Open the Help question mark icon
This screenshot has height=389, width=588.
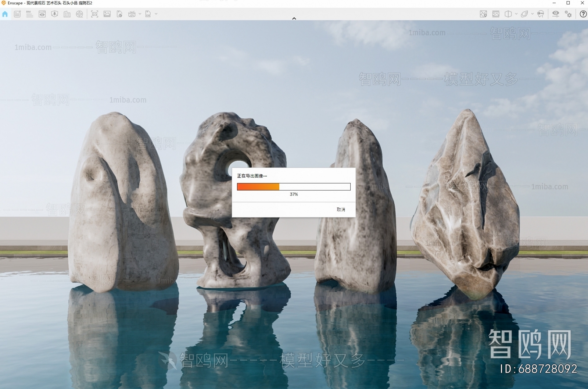click(x=583, y=14)
